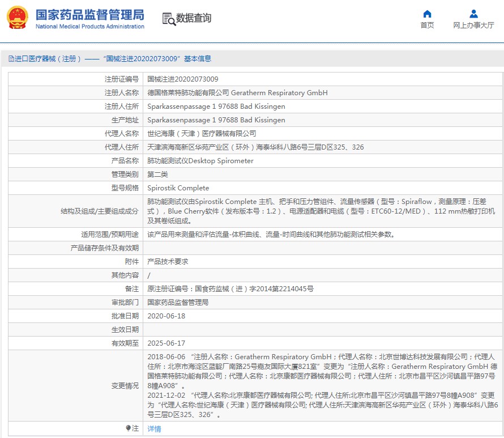Click the bulb icon beside 注
504x438 pixels.
tap(128, 428)
